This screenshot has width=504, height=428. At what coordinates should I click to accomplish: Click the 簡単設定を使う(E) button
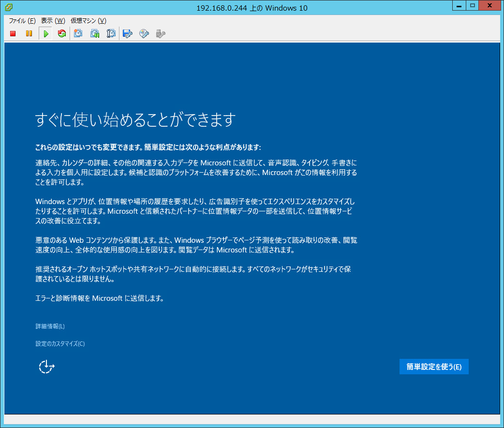click(x=434, y=367)
